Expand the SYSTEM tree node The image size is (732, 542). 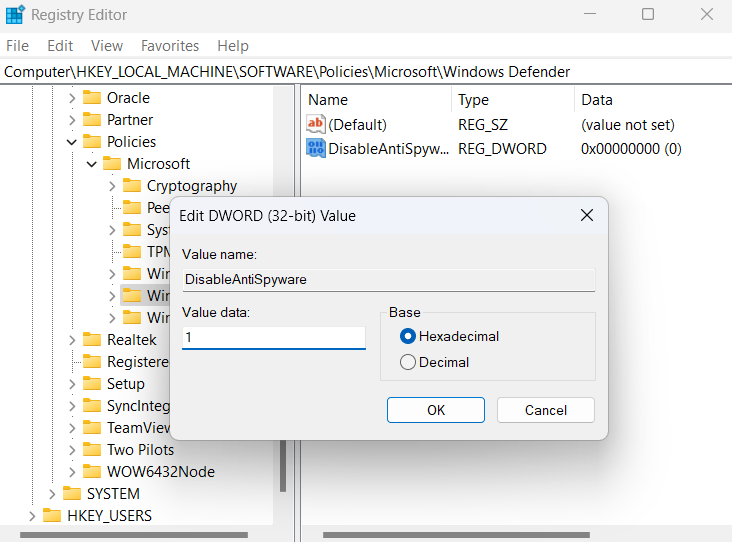click(x=52, y=494)
